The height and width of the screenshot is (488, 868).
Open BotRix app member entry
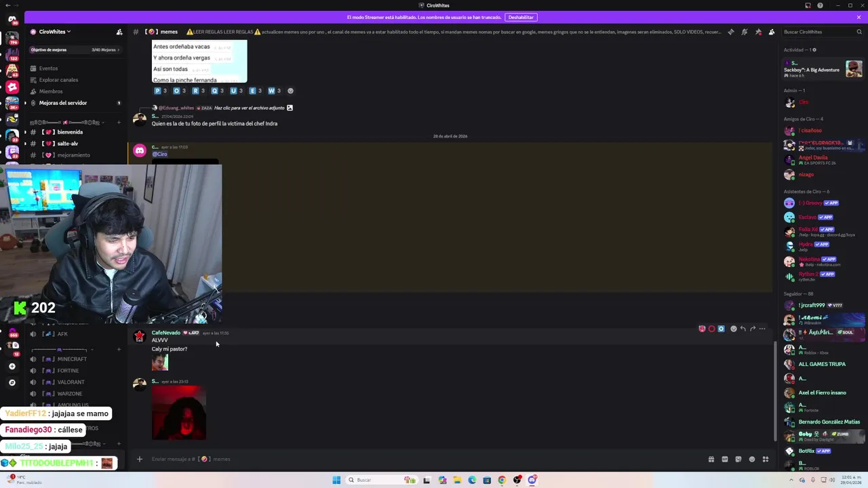tap(822, 451)
